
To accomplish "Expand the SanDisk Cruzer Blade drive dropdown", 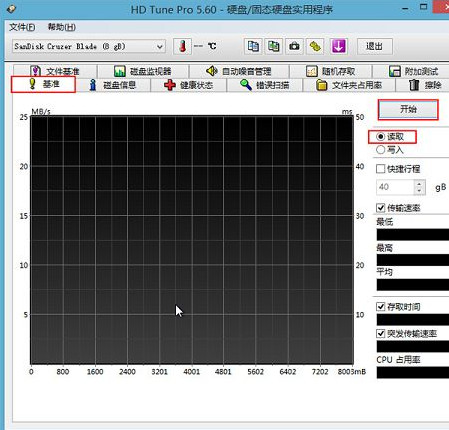I will [89, 46].
